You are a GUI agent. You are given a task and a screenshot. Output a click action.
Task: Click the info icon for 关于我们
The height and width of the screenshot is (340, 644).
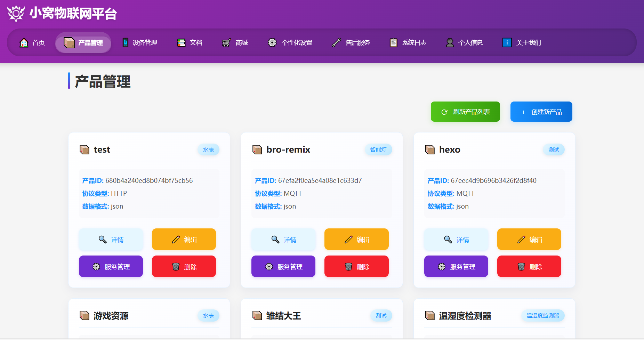507,42
